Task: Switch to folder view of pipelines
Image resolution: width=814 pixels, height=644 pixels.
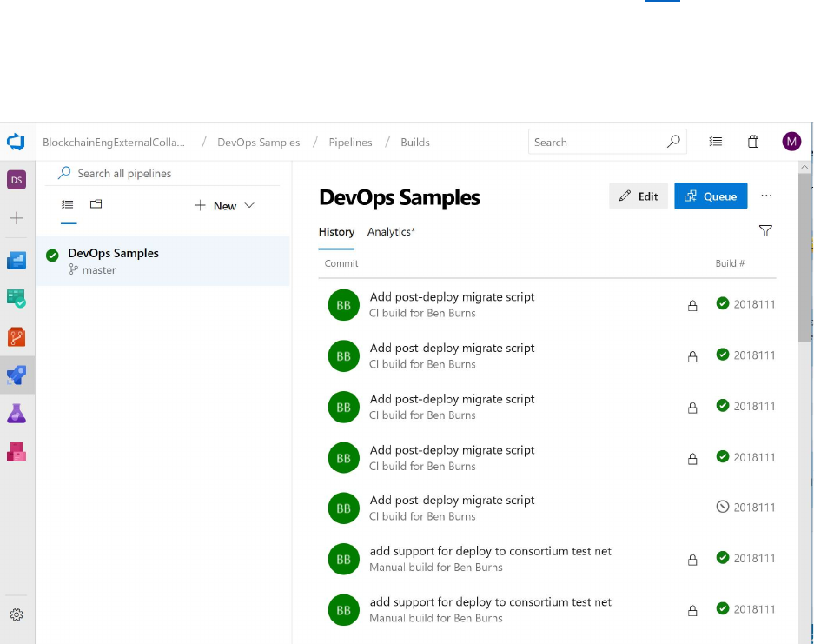Action: [96, 205]
